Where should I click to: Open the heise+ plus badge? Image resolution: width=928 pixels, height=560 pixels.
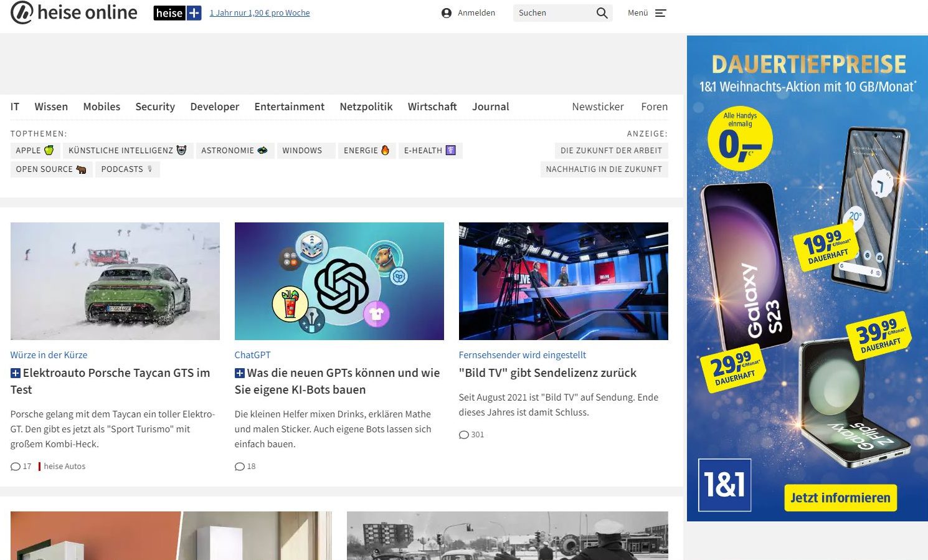coord(178,13)
